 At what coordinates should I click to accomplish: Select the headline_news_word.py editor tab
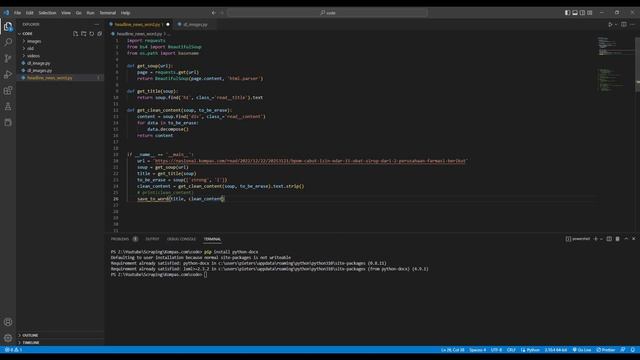pyautogui.click(x=139, y=24)
